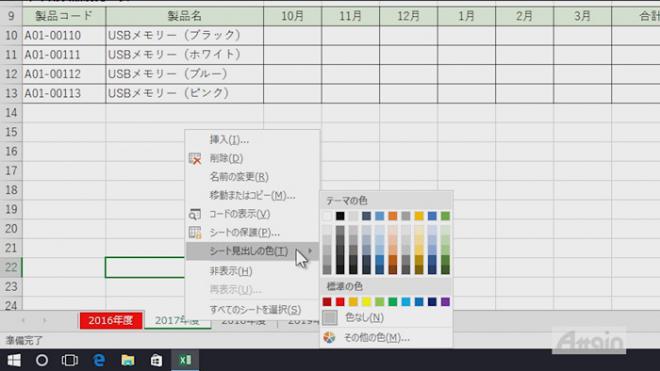Pick green in theme colors top row
Image resolution: width=660 pixels, height=371 pixels.
coord(445,216)
